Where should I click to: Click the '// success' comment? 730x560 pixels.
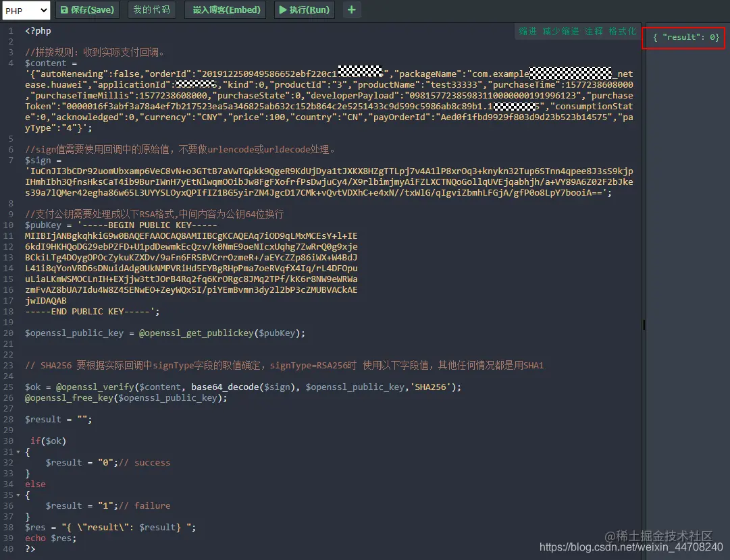coord(145,463)
